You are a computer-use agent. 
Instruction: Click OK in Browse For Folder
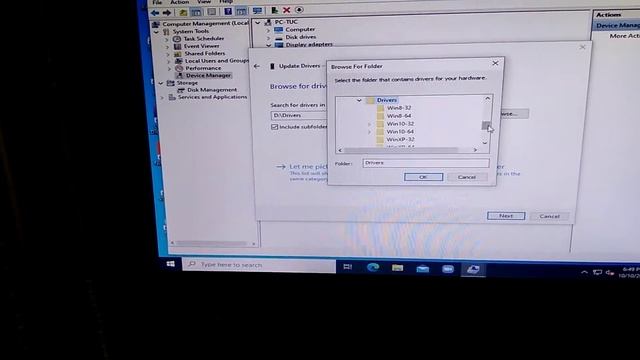(423, 177)
